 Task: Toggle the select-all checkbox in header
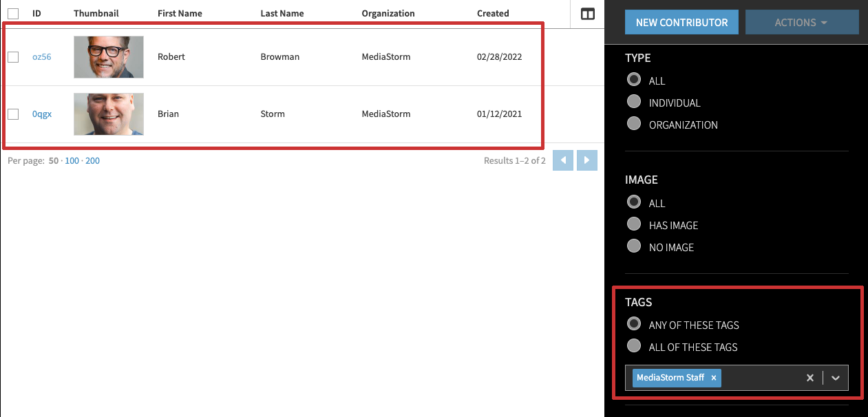point(13,13)
